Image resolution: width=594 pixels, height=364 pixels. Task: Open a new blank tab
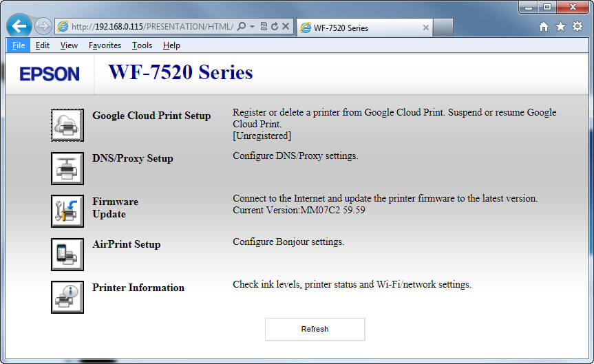click(x=443, y=28)
